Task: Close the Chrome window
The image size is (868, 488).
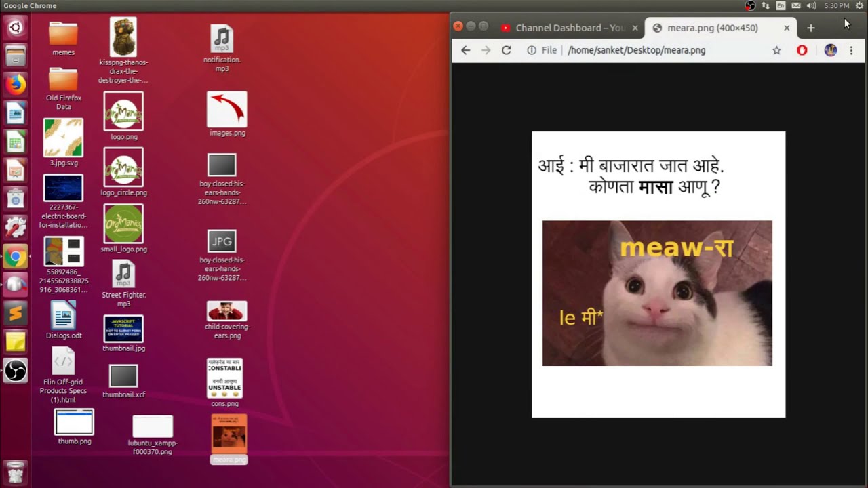Action: pyautogui.click(x=458, y=26)
